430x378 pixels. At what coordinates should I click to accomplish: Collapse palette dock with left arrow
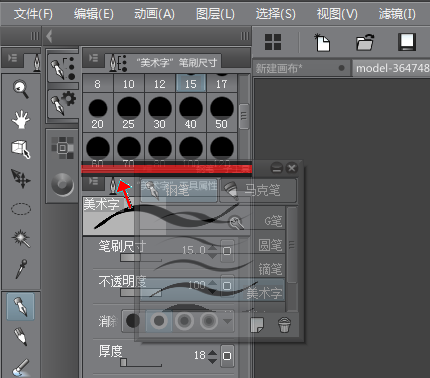tap(49, 36)
